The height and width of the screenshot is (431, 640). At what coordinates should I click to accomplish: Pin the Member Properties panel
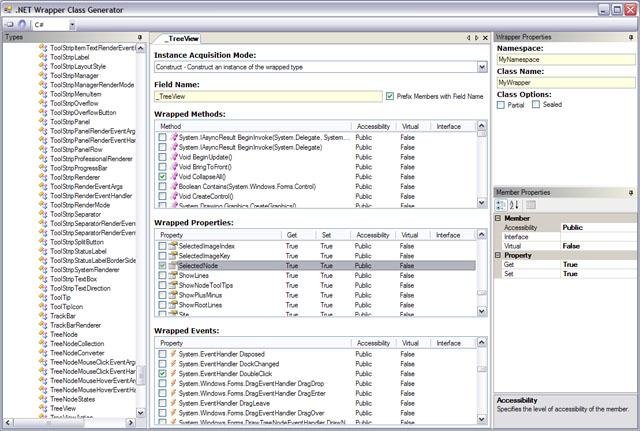tap(631, 192)
